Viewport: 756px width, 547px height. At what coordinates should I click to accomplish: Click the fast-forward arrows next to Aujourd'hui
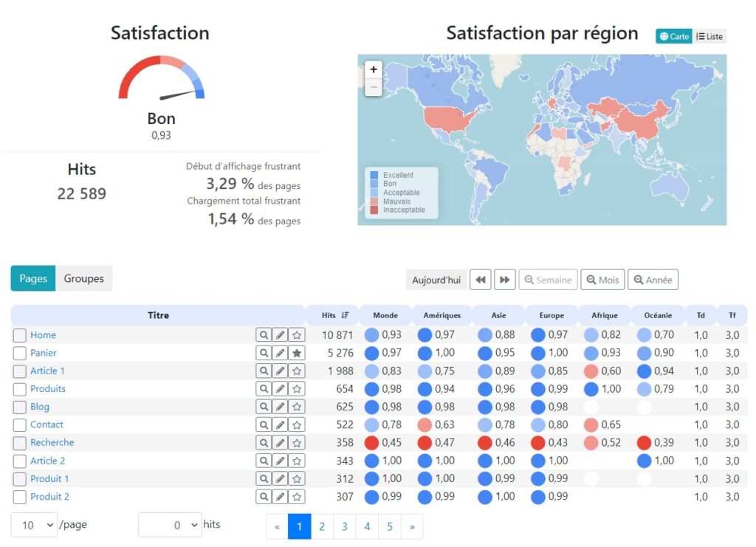tap(506, 279)
